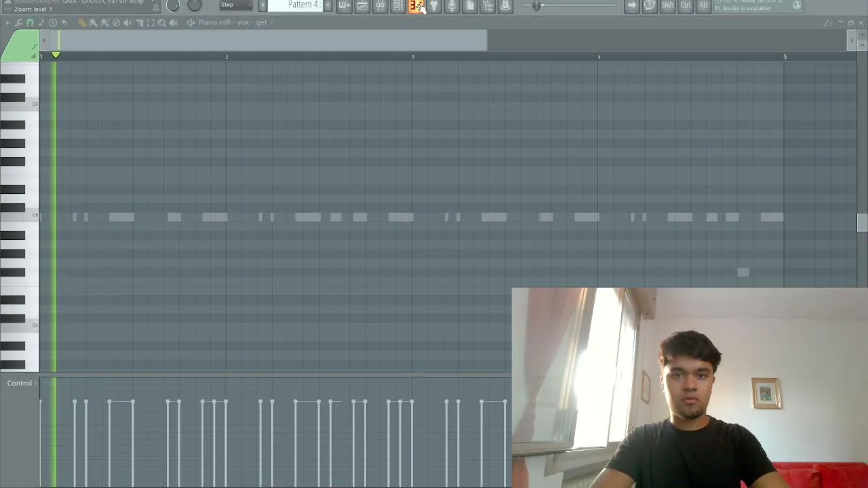Toggle the Shift modifier button
The image size is (868, 488).
pos(668,6)
